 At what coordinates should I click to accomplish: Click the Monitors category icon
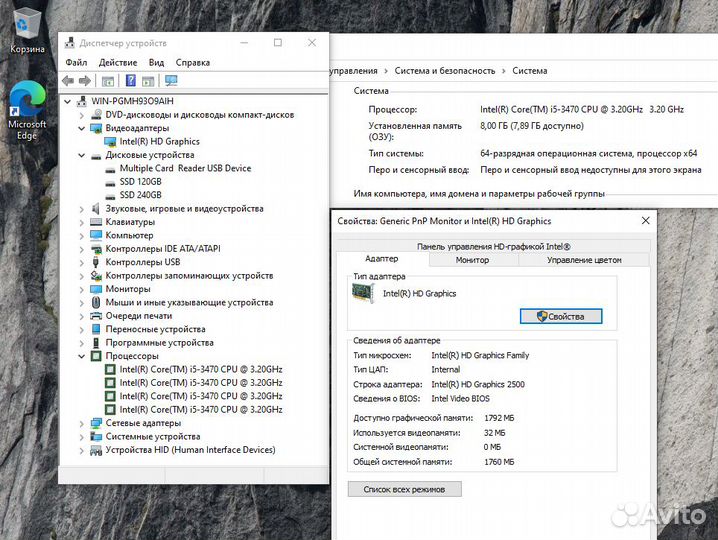coord(96,289)
